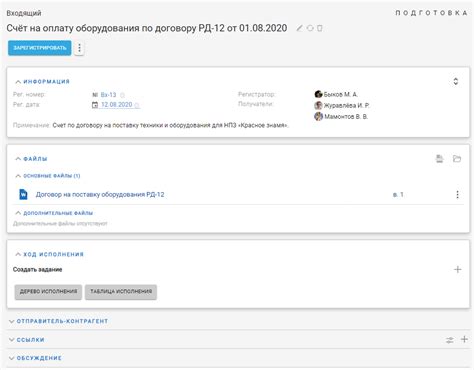The height and width of the screenshot is (370, 474).
Task: Click the plus icon to create задание
Action: [457, 269]
